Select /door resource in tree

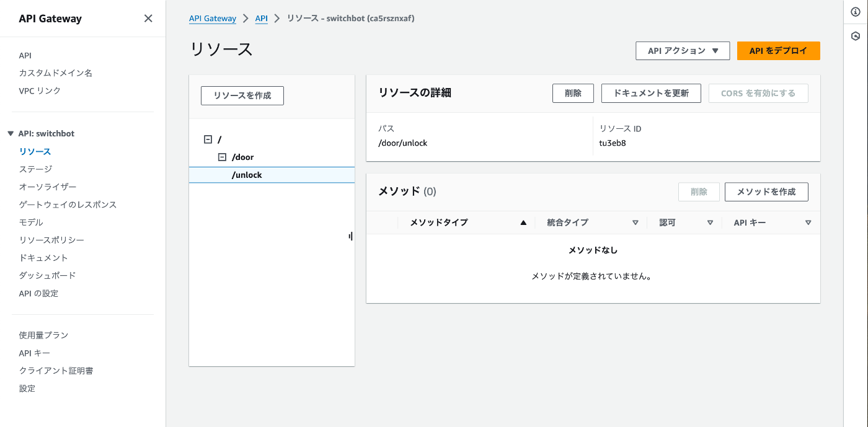(242, 157)
